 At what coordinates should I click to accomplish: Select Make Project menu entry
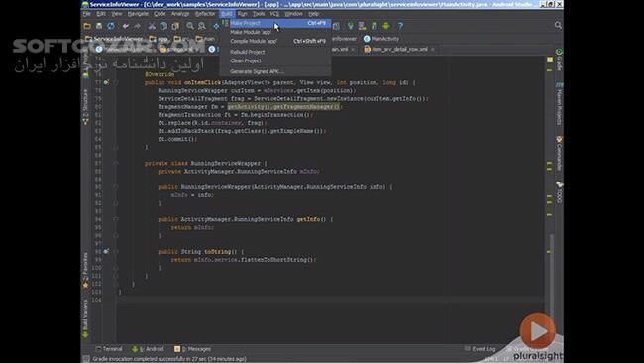pos(275,23)
